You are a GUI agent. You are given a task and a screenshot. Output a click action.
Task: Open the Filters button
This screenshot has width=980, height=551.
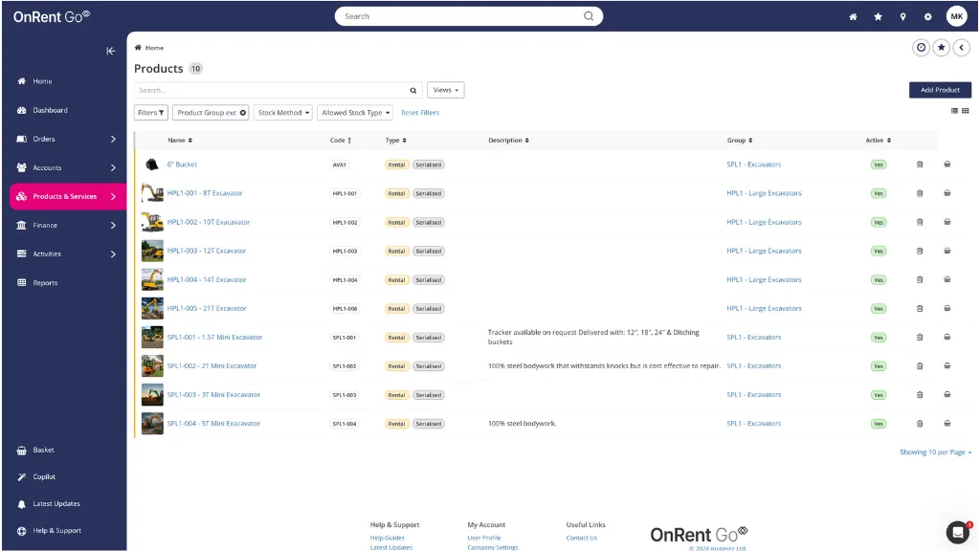150,113
